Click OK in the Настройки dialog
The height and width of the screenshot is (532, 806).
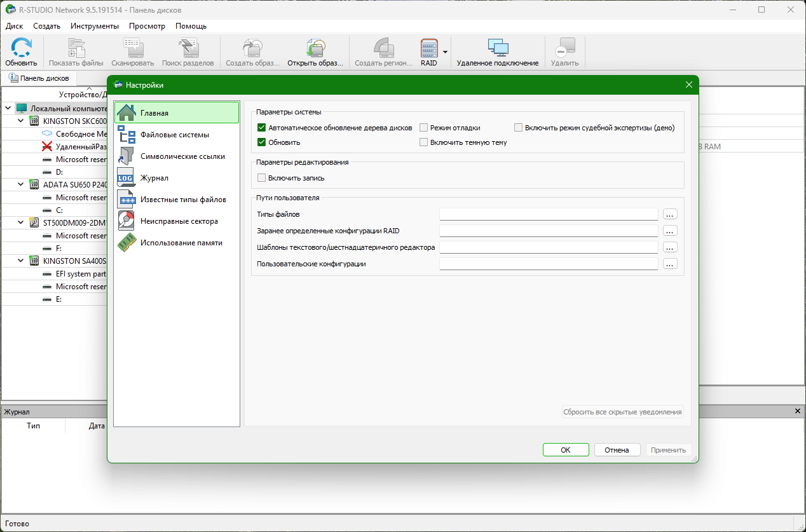[x=566, y=450]
